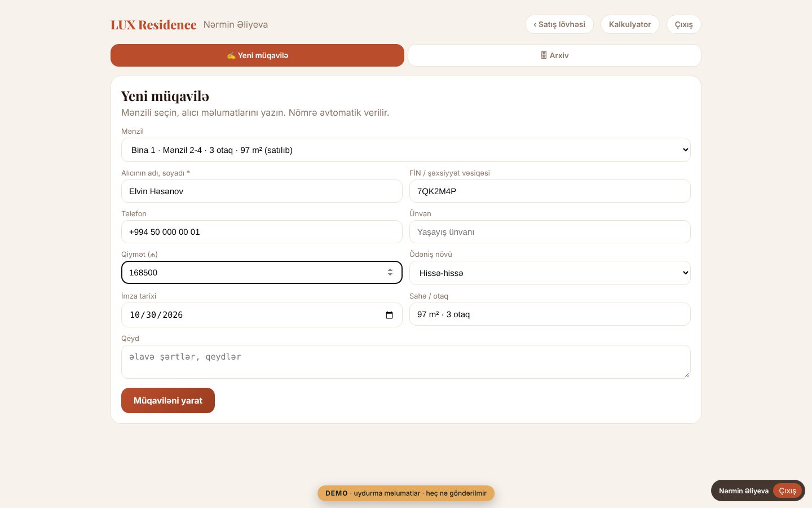Click the resize handle of Qeyd textarea
Screen dimensions: 812x508
click(x=686, y=375)
